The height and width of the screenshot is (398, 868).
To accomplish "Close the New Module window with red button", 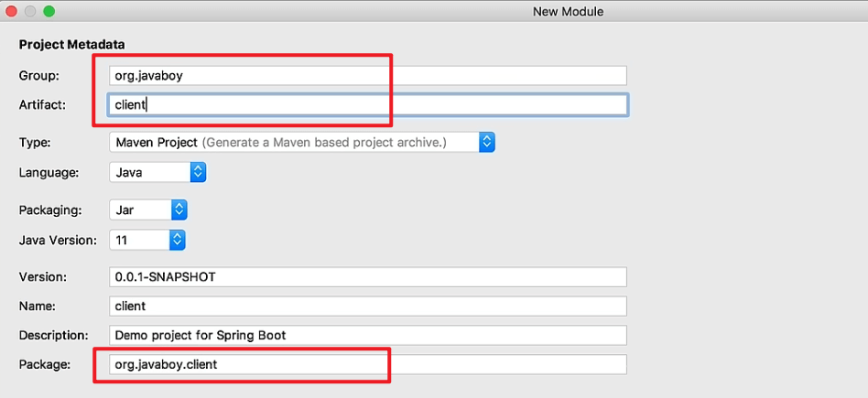I will click(x=12, y=11).
